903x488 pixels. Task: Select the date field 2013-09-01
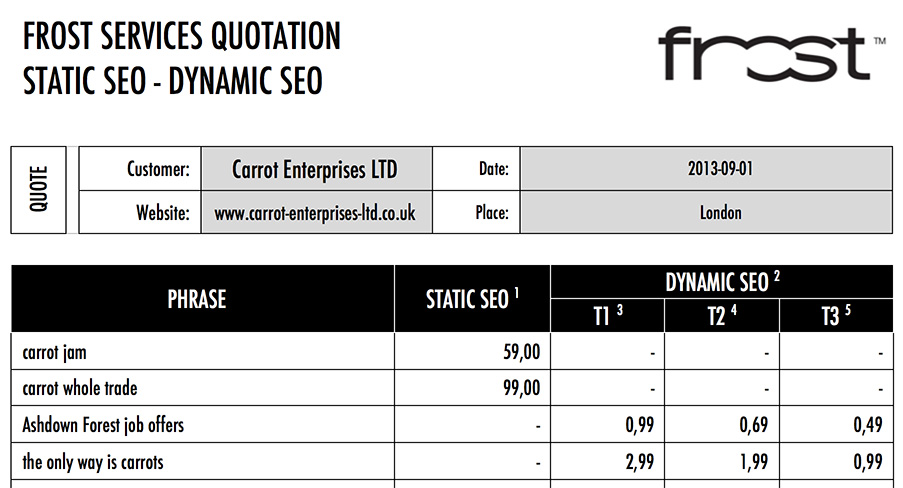pyautogui.click(x=706, y=169)
